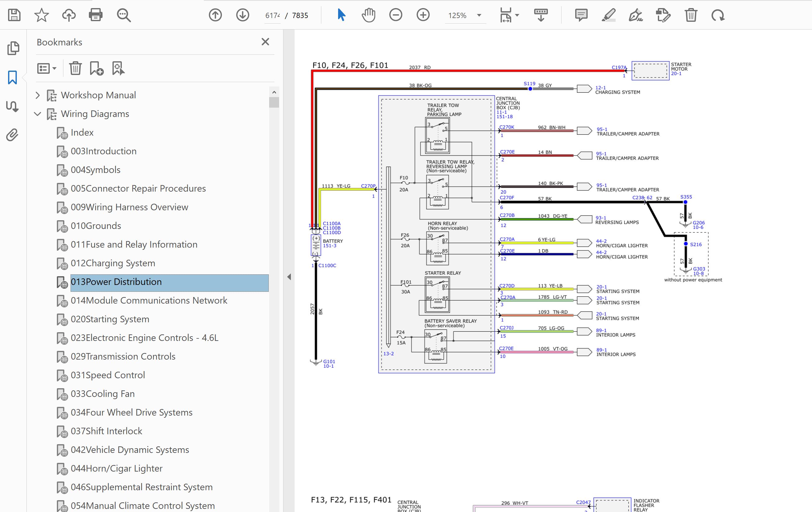This screenshot has height=512, width=812.
Task: Toggle the page thumbnails panel
Action: pos(13,48)
